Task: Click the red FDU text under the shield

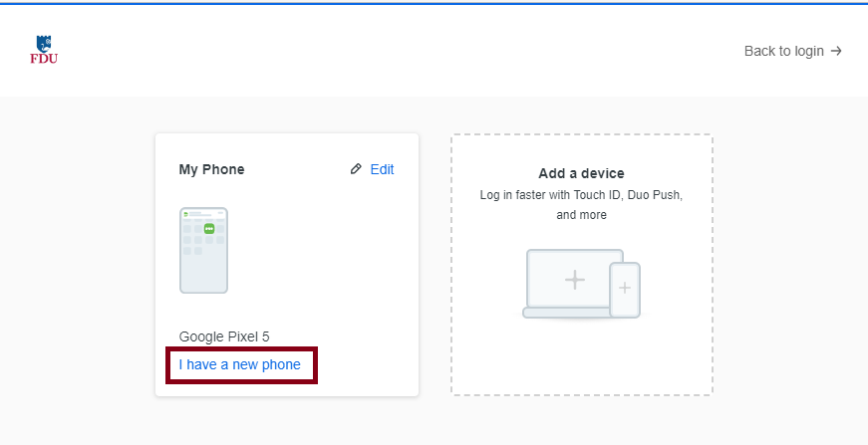Action: pos(44,58)
